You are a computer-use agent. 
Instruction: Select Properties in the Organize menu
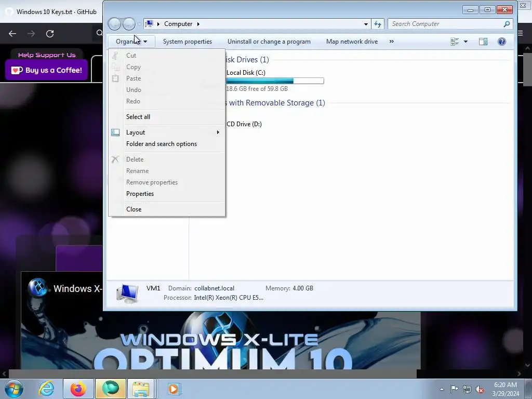click(140, 194)
